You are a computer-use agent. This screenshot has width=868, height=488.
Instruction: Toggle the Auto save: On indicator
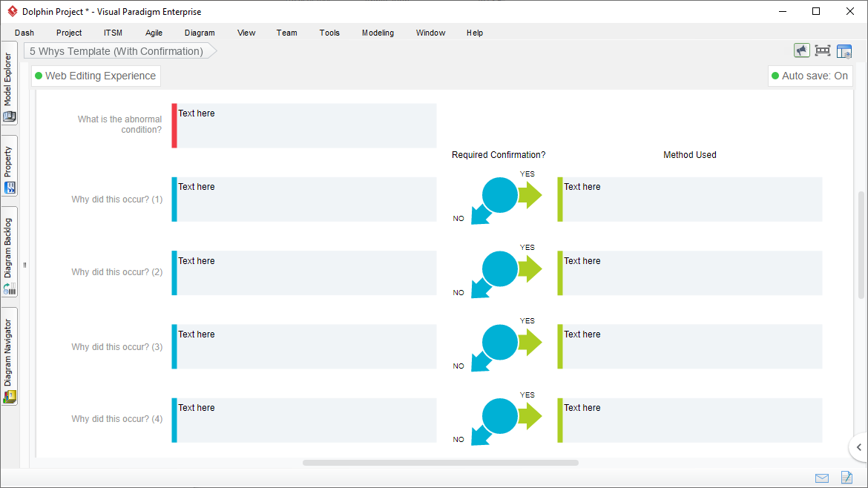click(x=810, y=76)
